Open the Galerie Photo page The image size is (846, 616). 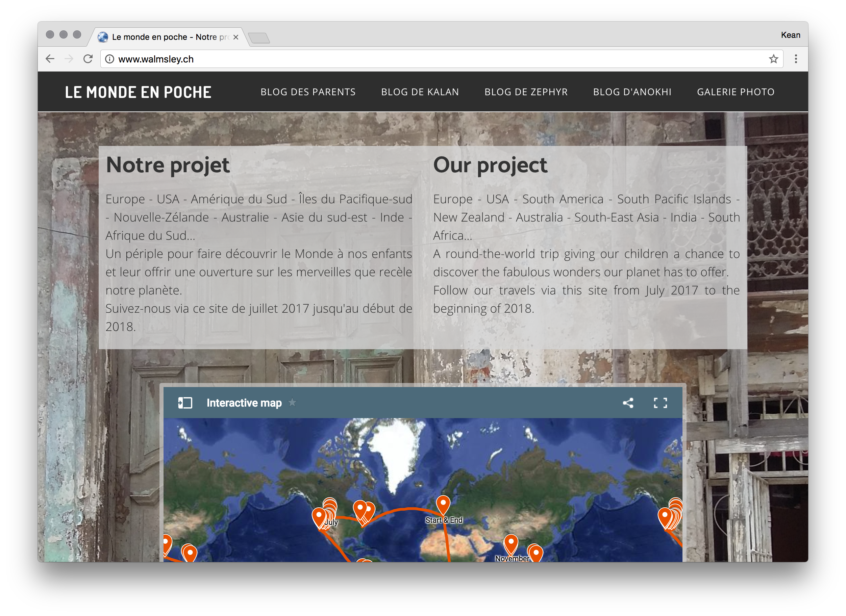(736, 92)
